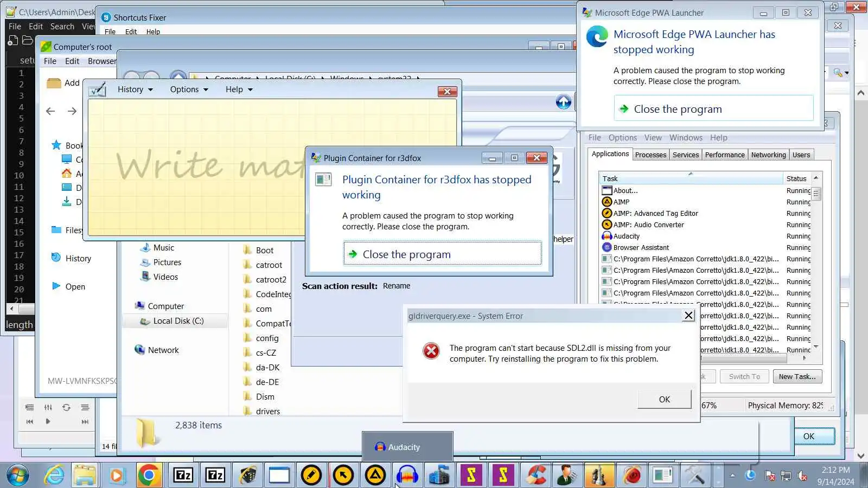Click the Task column header in Task Manager
The image size is (868, 488).
click(691, 178)
